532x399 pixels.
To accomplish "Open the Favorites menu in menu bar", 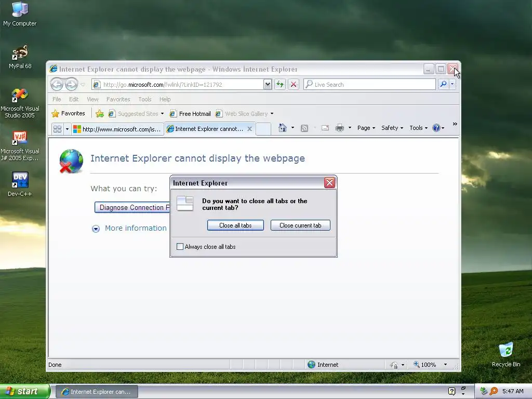I will pyautogui.click(x=118, y=99).
